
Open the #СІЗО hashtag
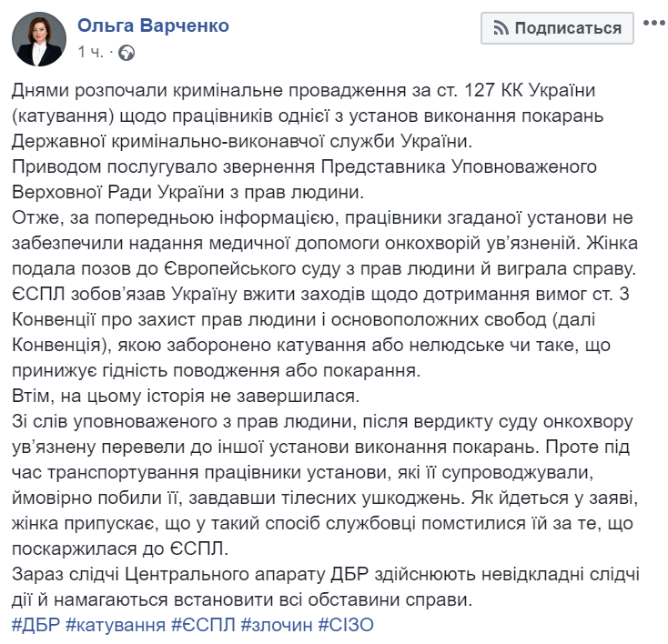coord(347,625)
